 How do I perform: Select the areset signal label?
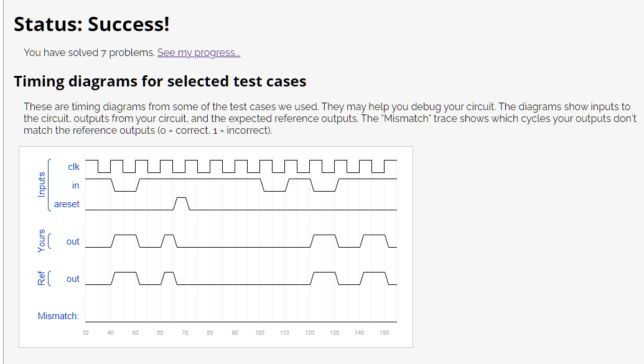[67, 204]
